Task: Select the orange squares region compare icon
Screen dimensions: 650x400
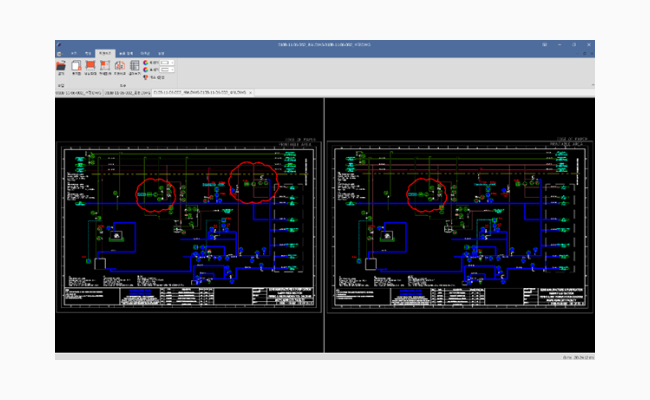Action: (x=105, y=65)
